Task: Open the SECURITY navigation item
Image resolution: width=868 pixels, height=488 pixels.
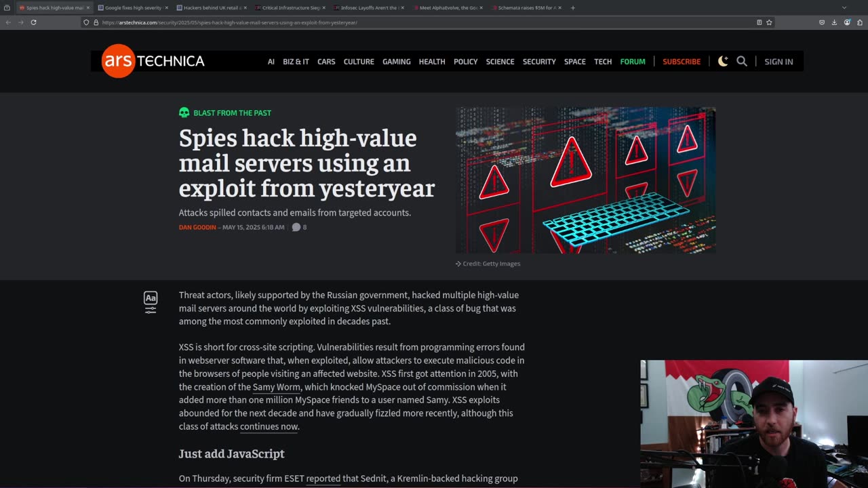Action: [539, 62]
